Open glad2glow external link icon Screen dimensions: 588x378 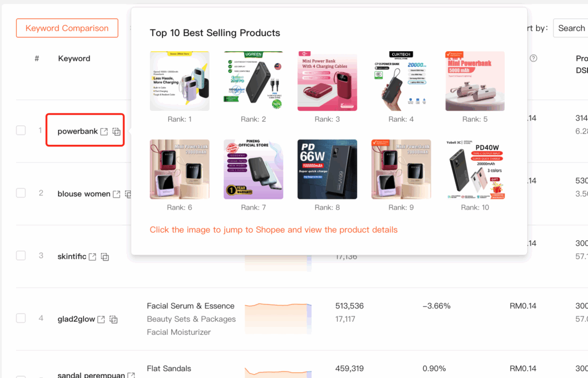pos(101,319)
